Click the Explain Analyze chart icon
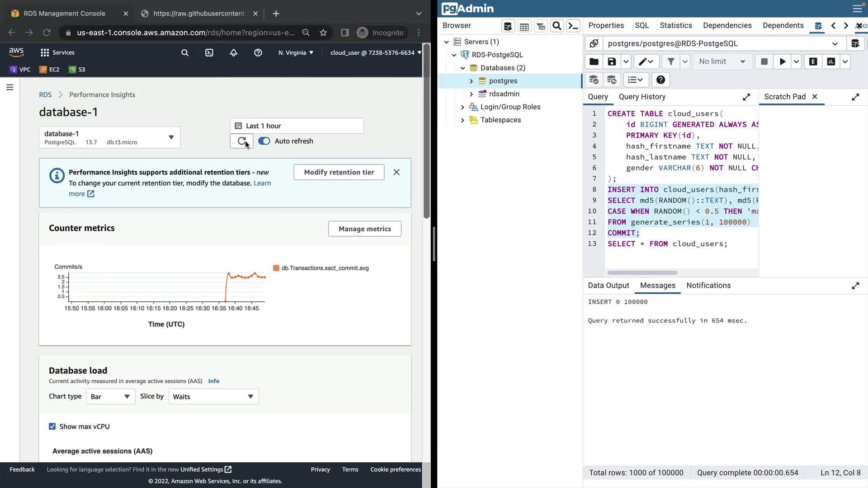 tap(831, 62)
